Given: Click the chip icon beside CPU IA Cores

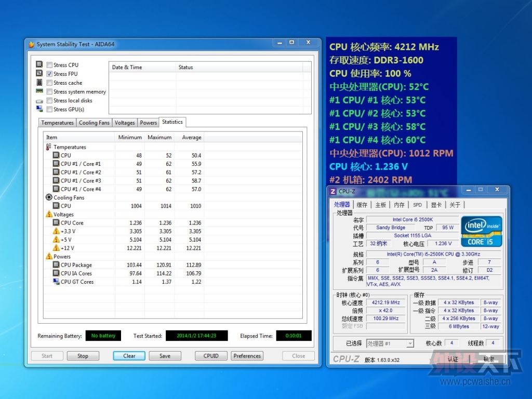Looking at the screenshot, I should tap(56, 273).
